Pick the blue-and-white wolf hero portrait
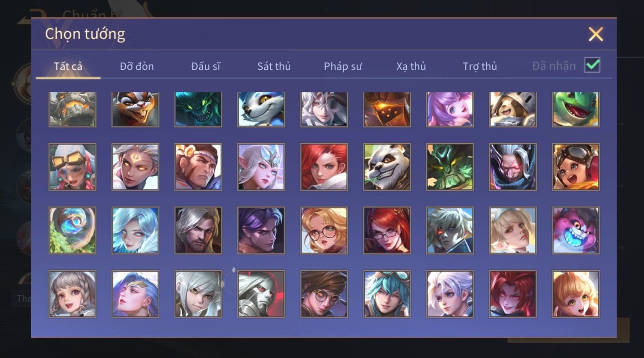This screenshot has width=644, height=358. click(261, 109)
